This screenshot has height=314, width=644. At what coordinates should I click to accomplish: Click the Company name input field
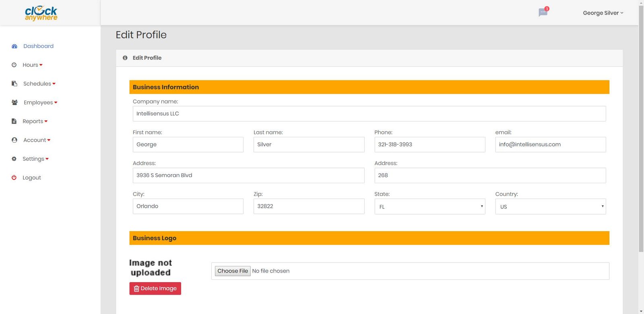point(369,114)
